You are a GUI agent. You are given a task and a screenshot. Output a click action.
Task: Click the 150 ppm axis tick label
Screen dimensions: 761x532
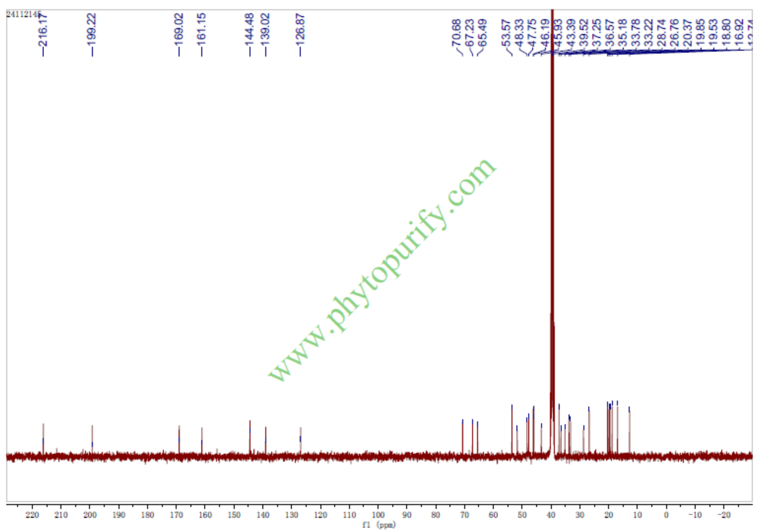pyautogui.click(x=234, y=516)
